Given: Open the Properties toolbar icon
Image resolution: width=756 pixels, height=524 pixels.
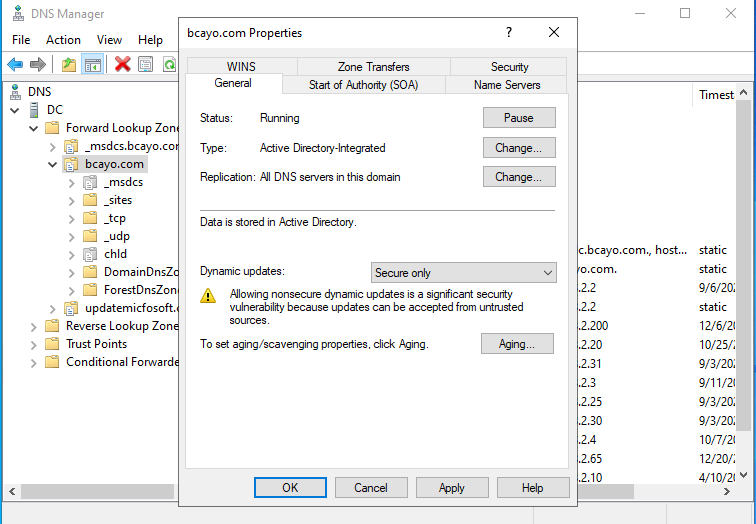Looking at the screenshot, I should [146, 65].
